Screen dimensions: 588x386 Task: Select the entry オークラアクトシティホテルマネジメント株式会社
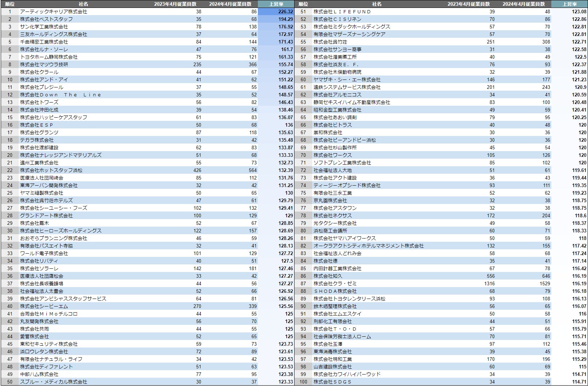tap(369, 246)
